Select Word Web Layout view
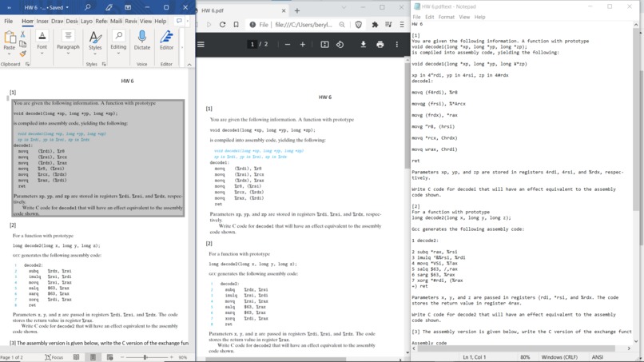 tap(109, 357)
